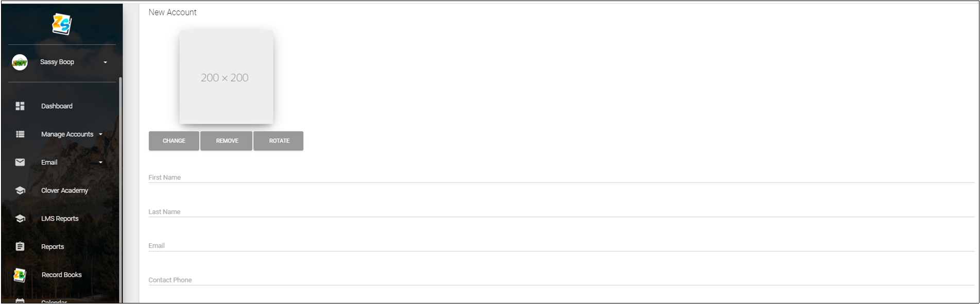Click the ZS logo at sidebar top
This screenshot has height=304, width=980.
tap(62, 24)
